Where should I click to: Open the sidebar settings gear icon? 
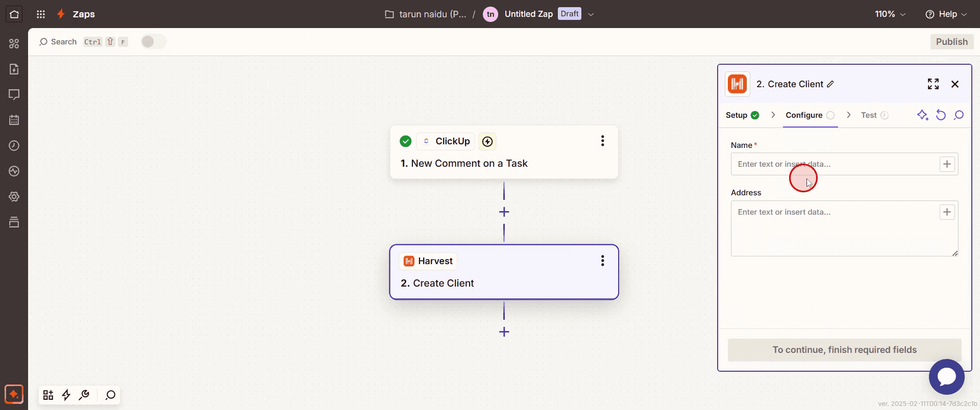[14, 196]
